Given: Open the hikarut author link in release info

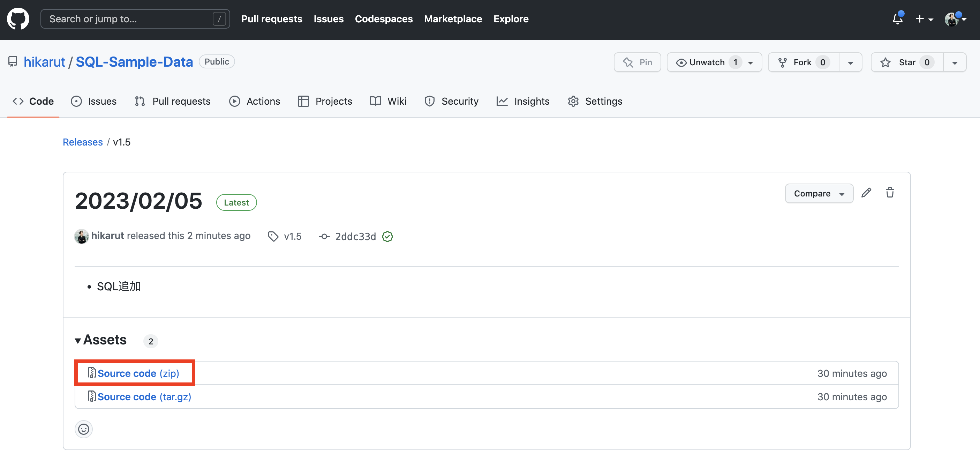Looking at the screenshot, I should tap(107, 236).
